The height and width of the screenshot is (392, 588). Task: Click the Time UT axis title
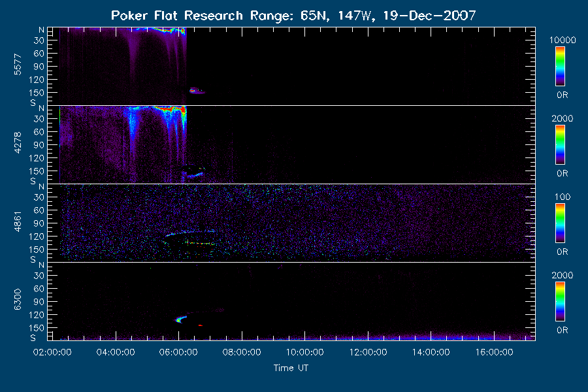(x=291, y=368)
